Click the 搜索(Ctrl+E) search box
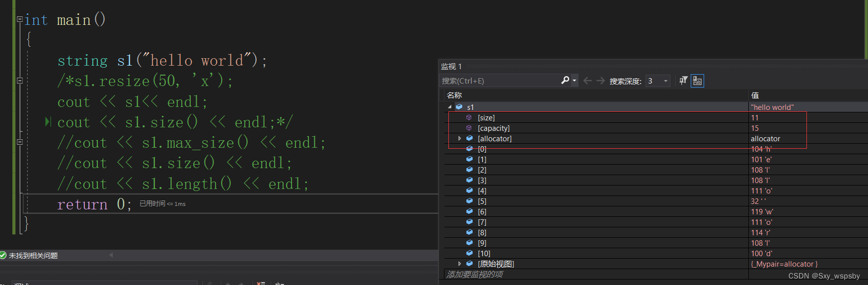 tap(499, 81)
